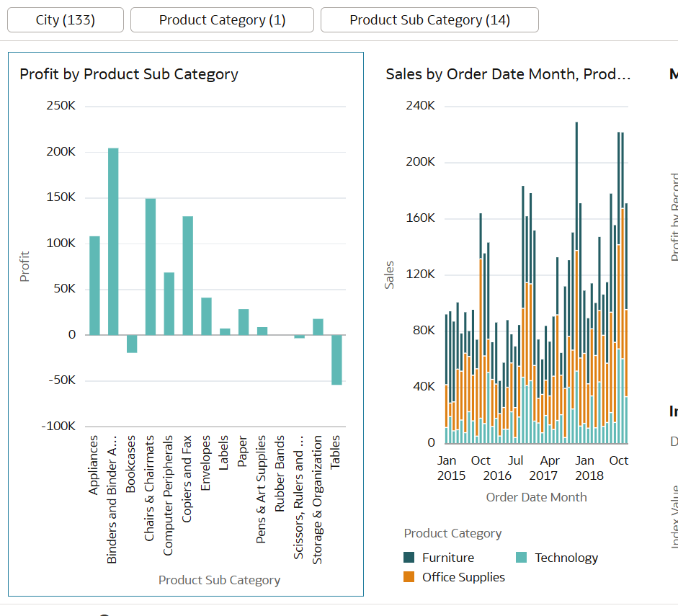This screenshot has height=616, width=678.
Task: Click the Jan 2015 axis label
Action: [x=450, y=468]
